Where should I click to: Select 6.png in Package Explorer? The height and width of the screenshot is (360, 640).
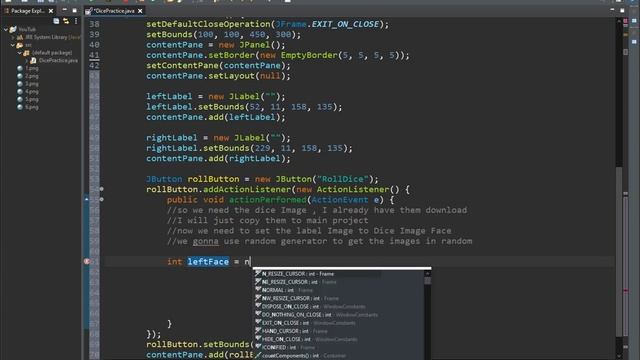pyautogui.click(x=32, y=107)
